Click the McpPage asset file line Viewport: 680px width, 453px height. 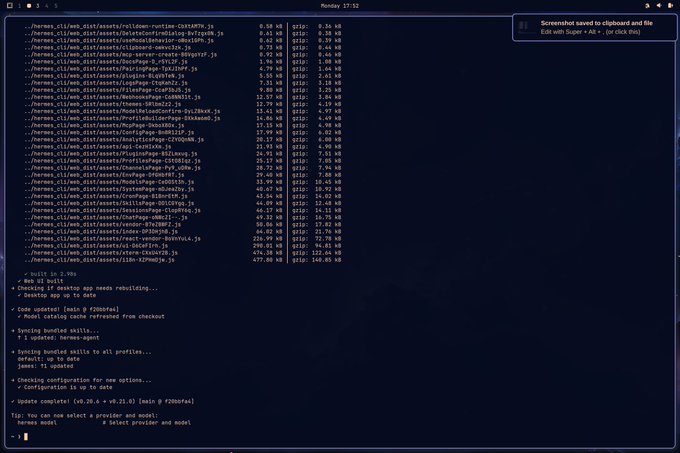(104, 125)
